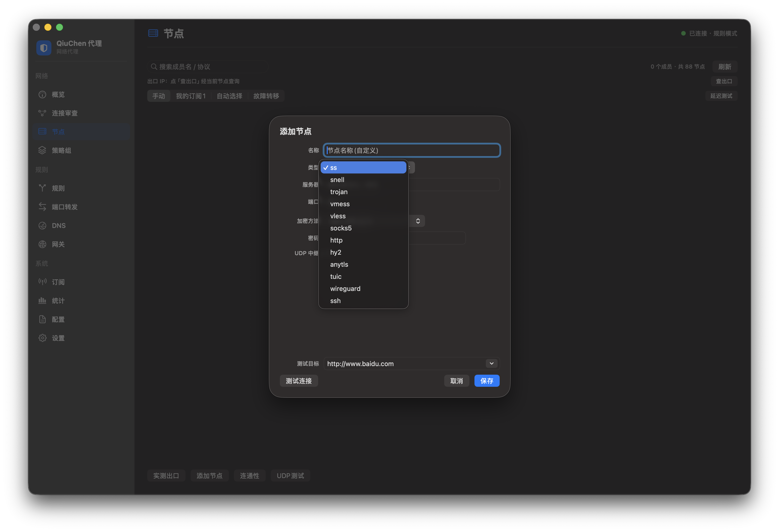779x532 pixels.
Task: Click the 节点 page header list icon
Action: [153, 33]
